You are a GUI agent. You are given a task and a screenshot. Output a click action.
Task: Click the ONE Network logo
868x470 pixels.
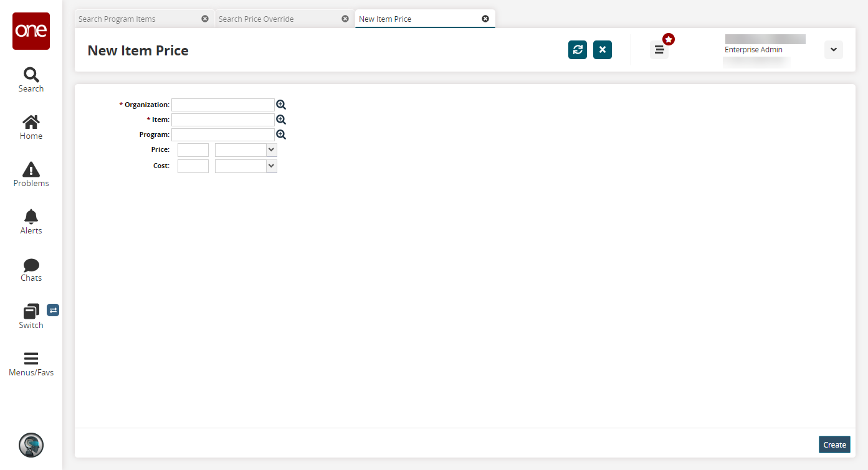pos(31,31)
